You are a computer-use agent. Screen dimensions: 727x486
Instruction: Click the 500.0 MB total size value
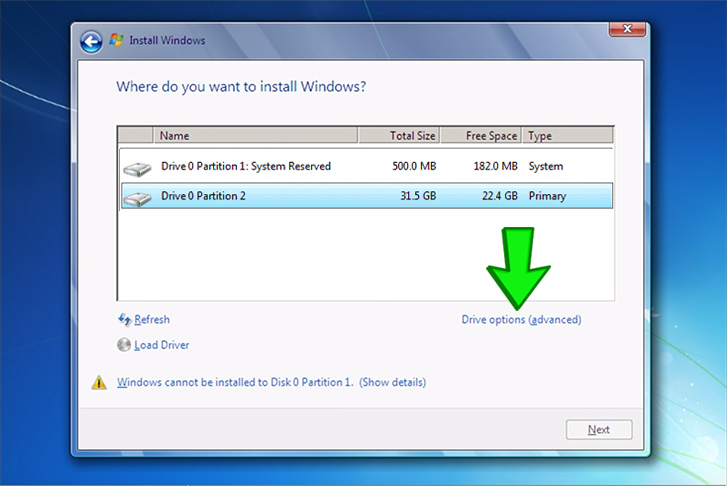tap(414, 166)
